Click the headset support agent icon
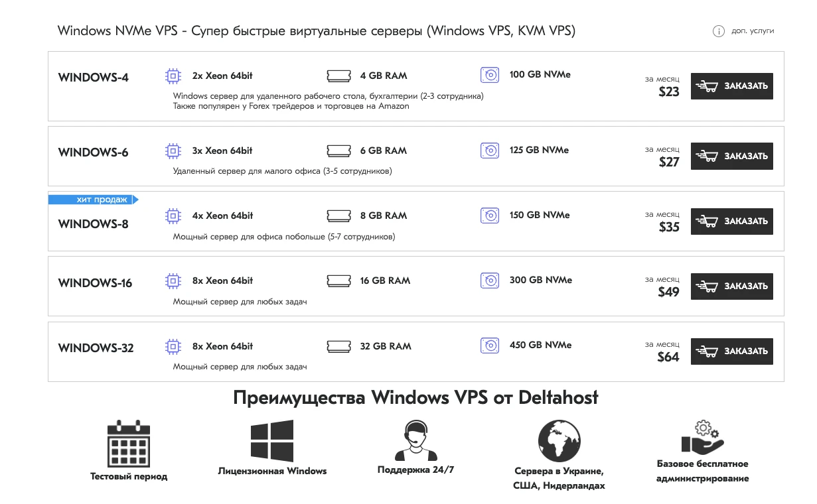Image resolution: width=817 pixels, height=504 pixels. pos(415,440)
